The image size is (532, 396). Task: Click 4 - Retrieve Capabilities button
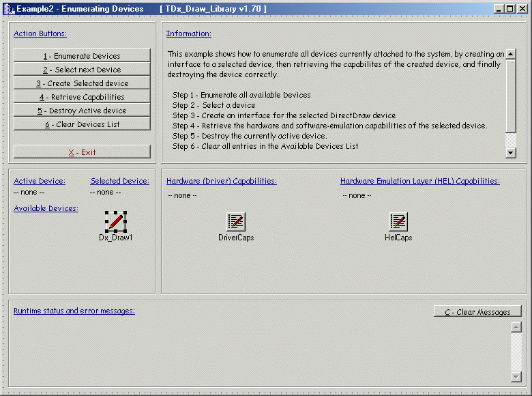pos(82,97)
